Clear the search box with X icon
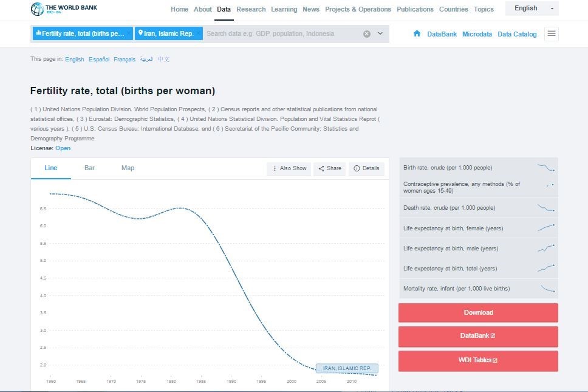Viewport: 588px width, 392px height. (x=367, y=34)
